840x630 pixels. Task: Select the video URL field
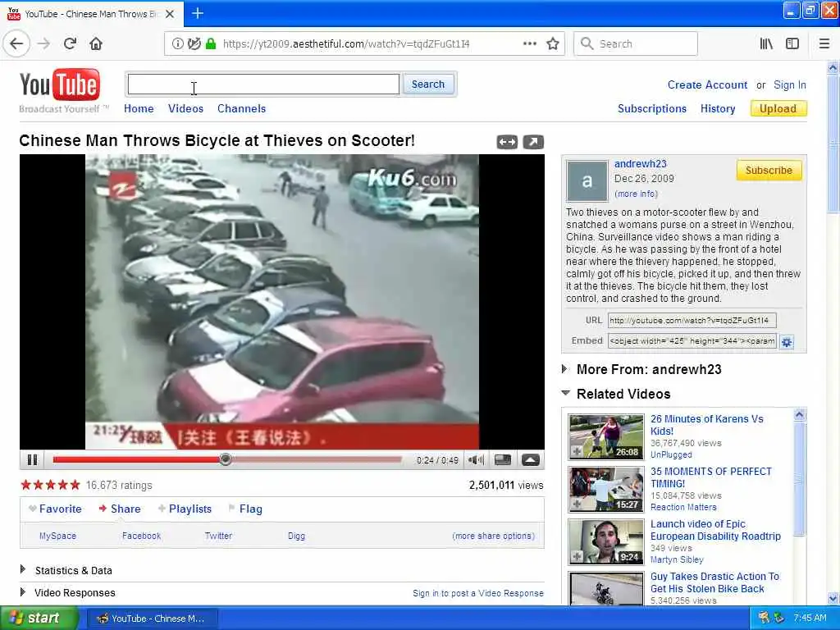pyautogui.click(x=692, y=321)
